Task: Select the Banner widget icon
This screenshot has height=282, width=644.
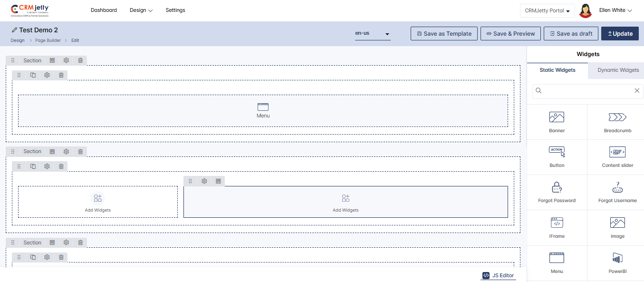Action: pyautogui.click(x=557, y=117)
